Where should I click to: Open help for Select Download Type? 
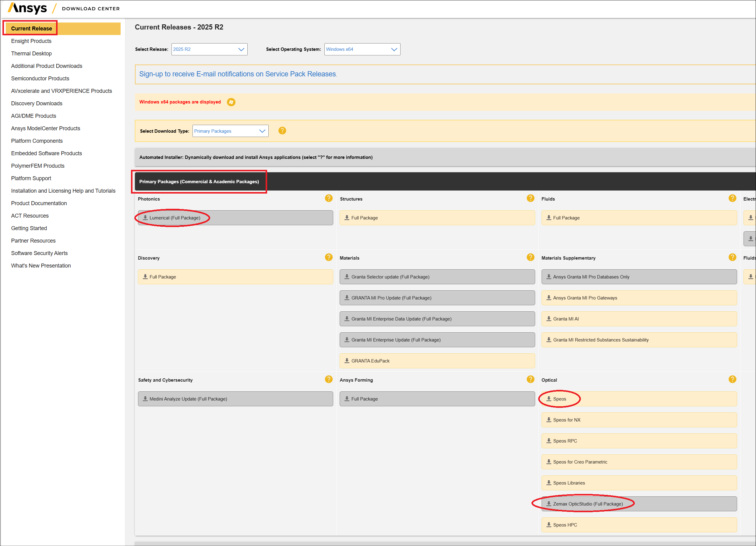[282, 131]
